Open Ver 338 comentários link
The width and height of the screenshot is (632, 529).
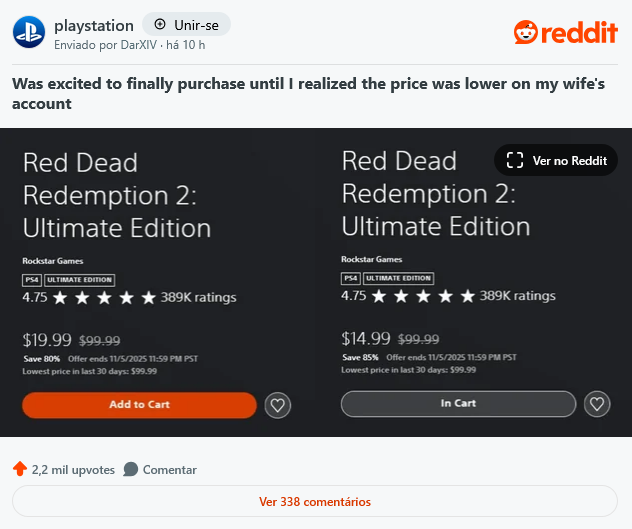tap(314, 501)
